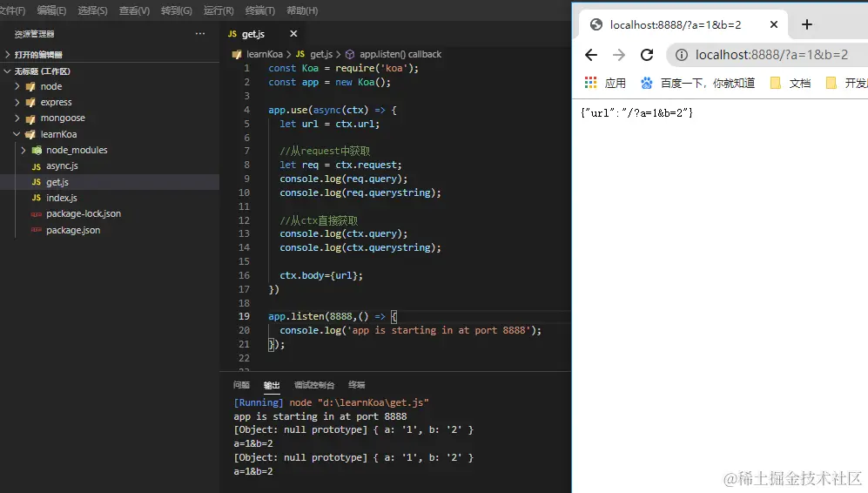Click get.js in the breadcrumb
The height and width of the screenshot is (493, 868).
pos(321,54)
